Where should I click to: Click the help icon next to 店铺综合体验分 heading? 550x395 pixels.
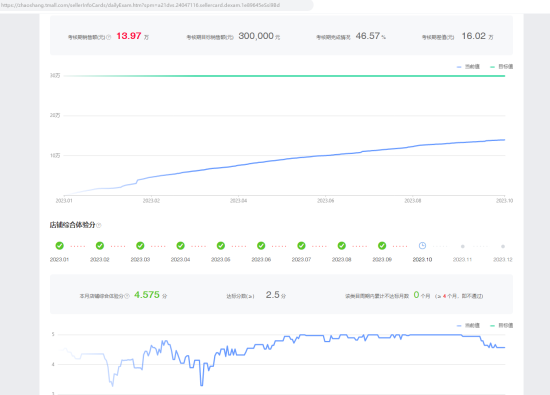point(99,226)
